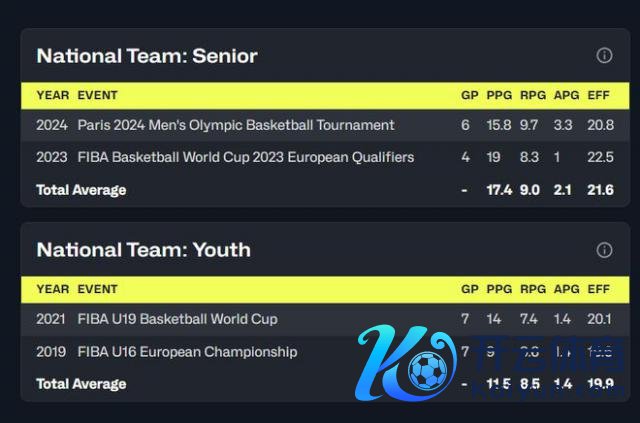Select the FIBA U16 European Championship row
Image resolution: width=640 pixels, height=423 pixels.
[187, 351]
